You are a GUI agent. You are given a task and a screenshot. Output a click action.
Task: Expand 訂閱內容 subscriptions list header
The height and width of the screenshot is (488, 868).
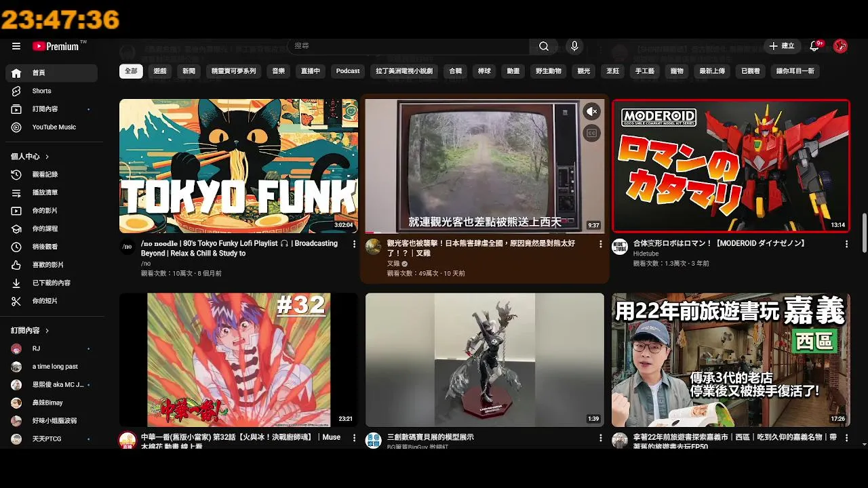point(31,331)
